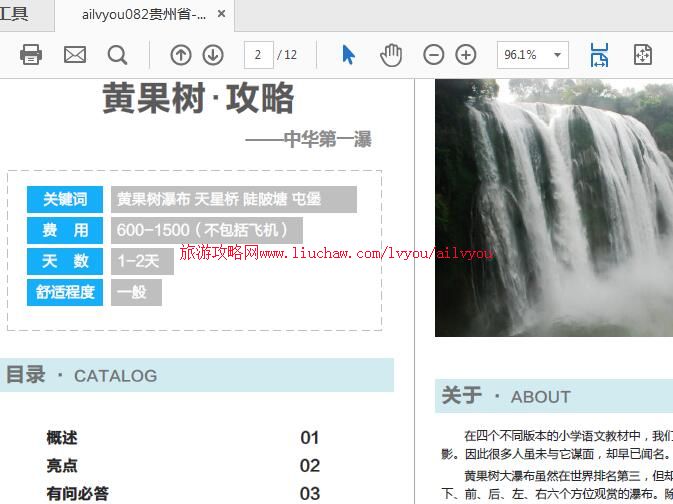The height and width of the screenshot is (504, 673).
Task: Open the Find text magnifier
Action: (117, 55)
